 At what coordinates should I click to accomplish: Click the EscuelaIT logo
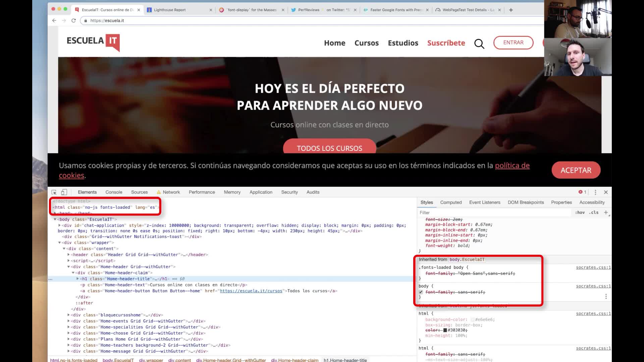tap(93, 43)
